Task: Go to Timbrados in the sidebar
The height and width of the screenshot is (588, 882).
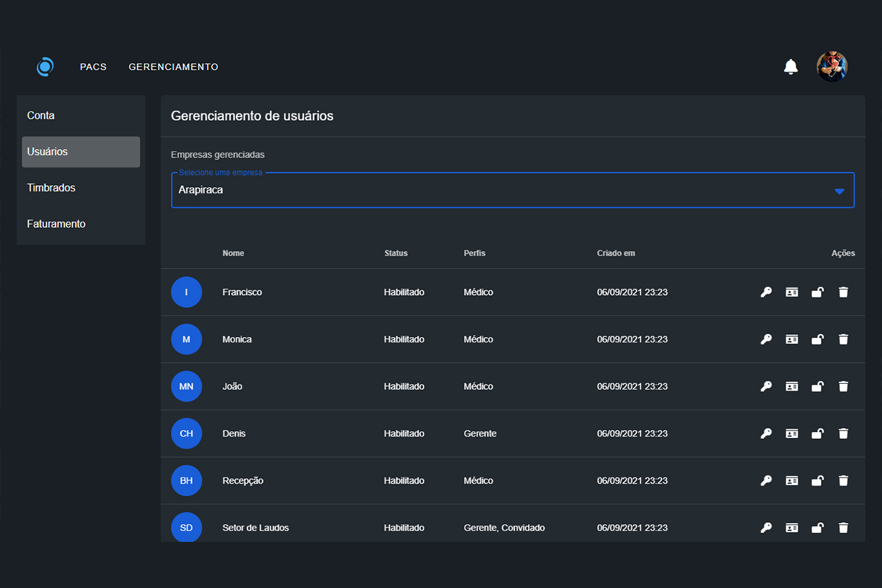Action: tap(81, 188)
